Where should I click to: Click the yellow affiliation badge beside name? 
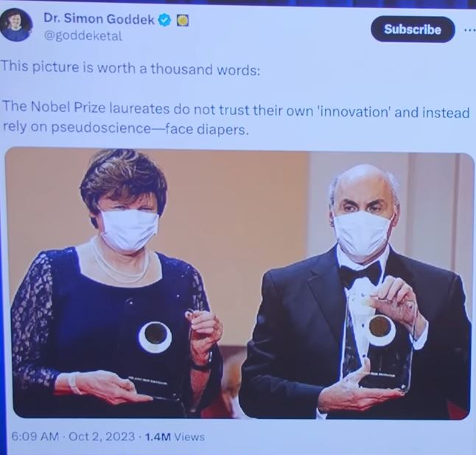pyautogui.click(x=183, y=21)
